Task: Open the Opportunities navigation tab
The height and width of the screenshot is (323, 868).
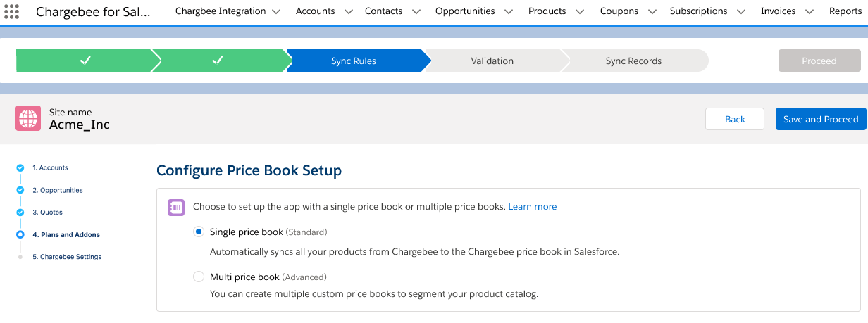Action: (x=465, y=11)
